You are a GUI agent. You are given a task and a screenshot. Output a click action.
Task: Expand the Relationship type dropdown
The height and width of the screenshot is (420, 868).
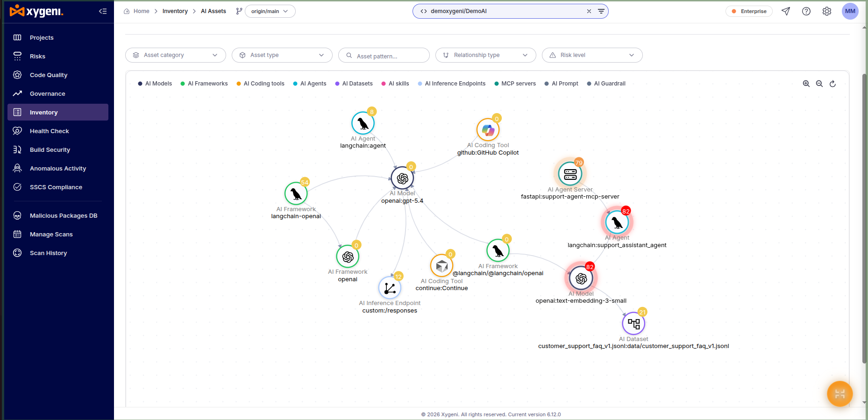click(x=486, y=55)
